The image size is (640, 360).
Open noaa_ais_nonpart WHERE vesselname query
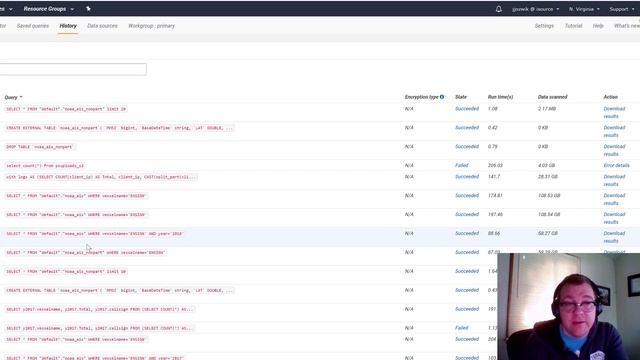[85, 252]
